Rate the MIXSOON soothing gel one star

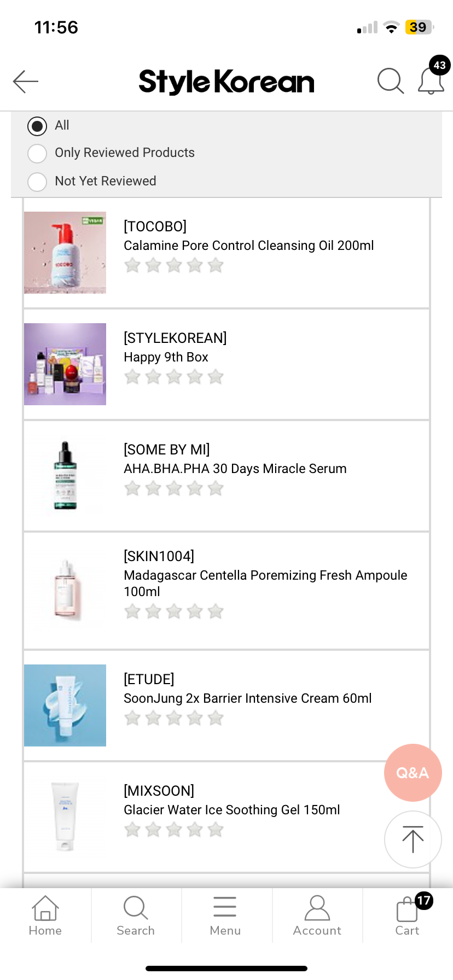click(x=132, y=830)
